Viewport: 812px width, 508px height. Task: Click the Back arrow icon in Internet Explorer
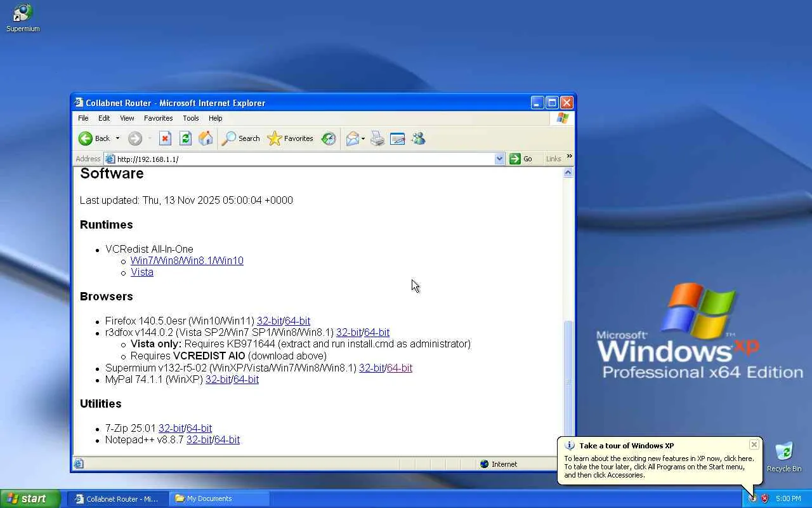[x=86, y=138]
